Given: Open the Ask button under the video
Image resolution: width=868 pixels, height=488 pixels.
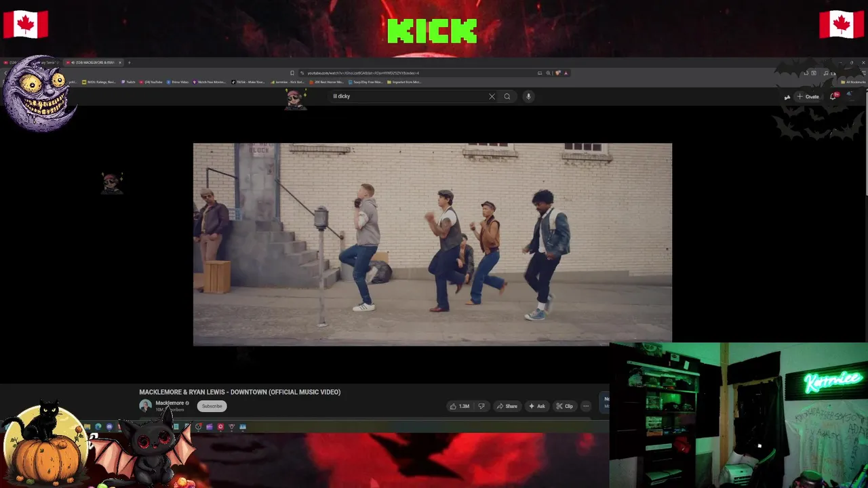Looking at the screenshot, I should [x=536, y=406].
